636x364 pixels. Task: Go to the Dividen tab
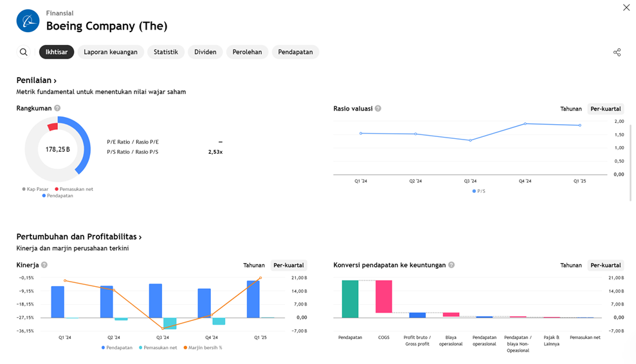(x=205, y=52)
